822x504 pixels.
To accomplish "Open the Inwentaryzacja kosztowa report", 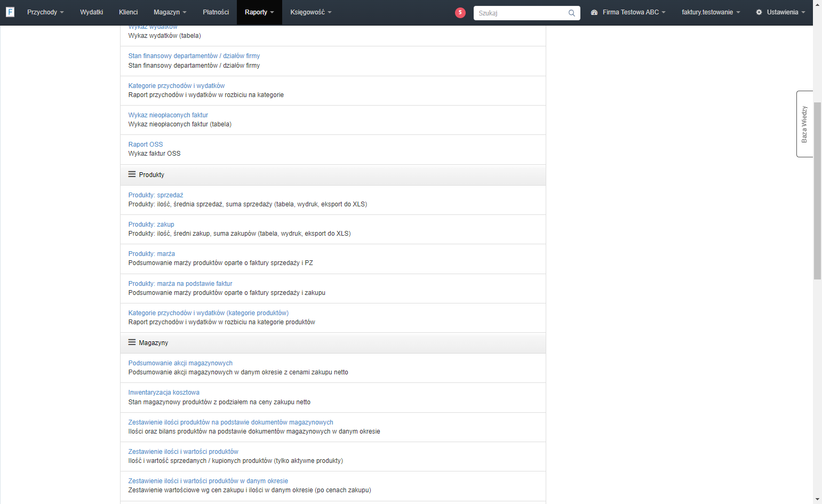I will click(x=164, y=393).
